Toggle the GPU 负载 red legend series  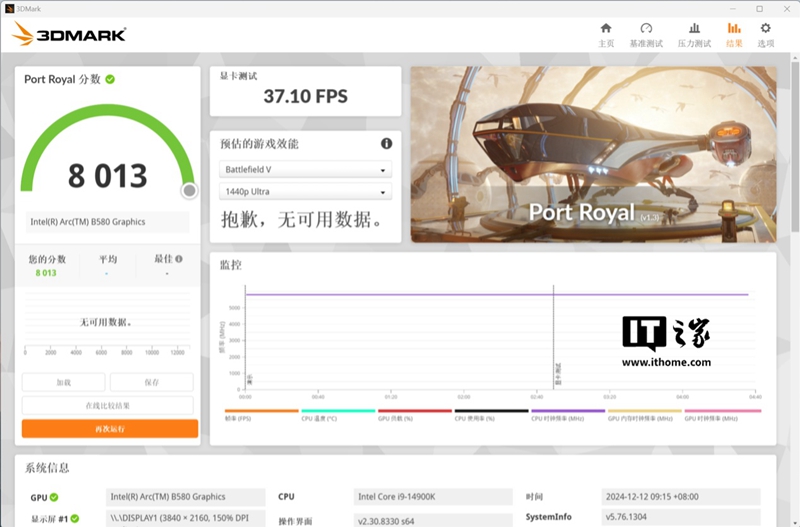414,414
